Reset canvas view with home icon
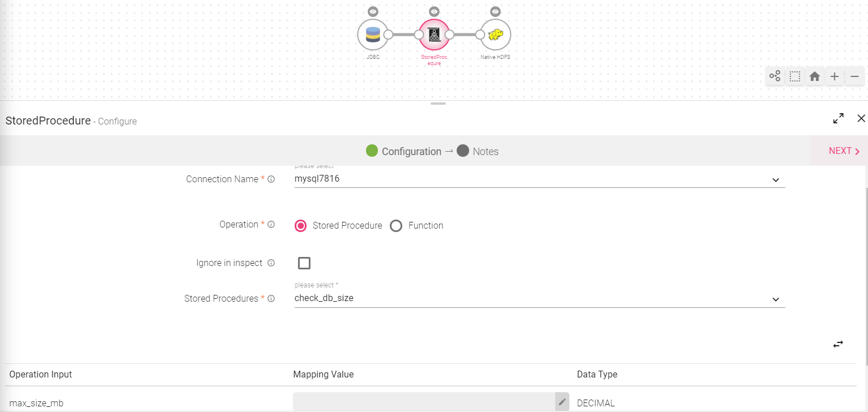Viewport: 868px width, 412px height. 815,76
